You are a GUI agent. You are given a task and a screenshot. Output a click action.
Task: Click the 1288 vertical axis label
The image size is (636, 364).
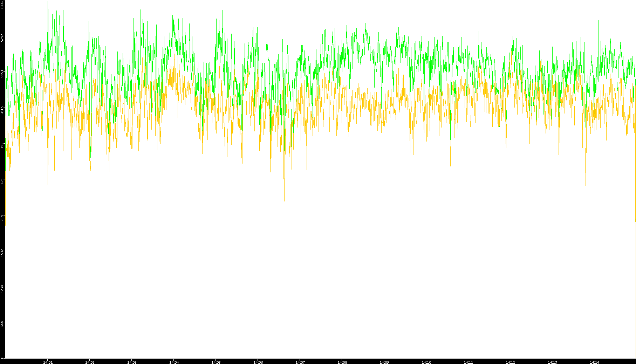pos(2,289)
